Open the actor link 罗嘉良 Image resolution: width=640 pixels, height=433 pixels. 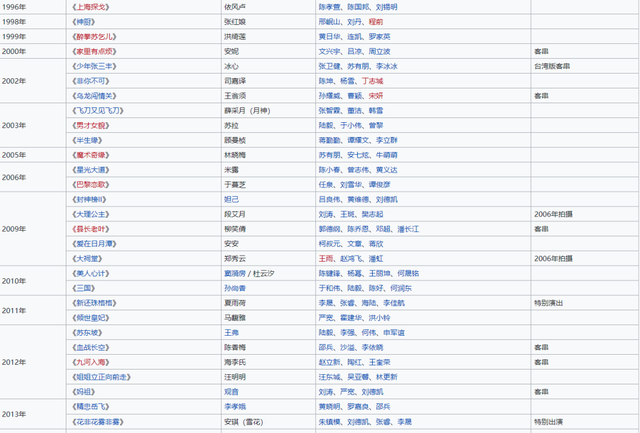point(358,406)
